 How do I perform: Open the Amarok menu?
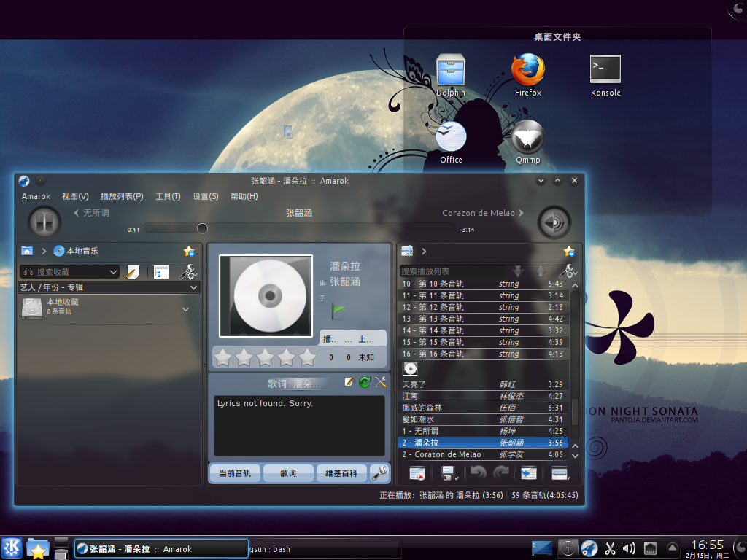36,196
